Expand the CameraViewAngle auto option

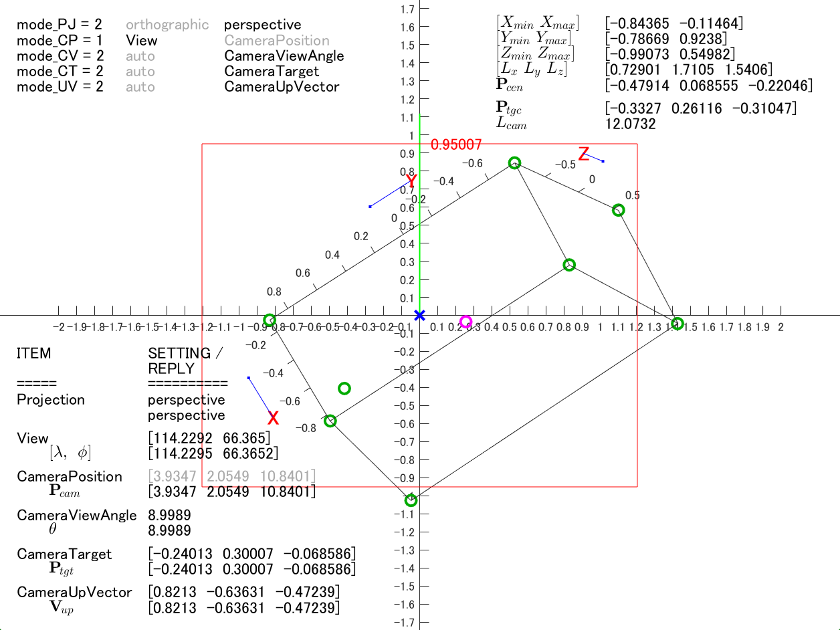point(140,56)
